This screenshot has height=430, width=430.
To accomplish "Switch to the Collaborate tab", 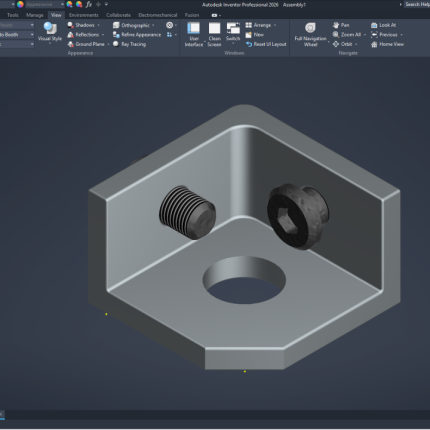I will point(118,15).
